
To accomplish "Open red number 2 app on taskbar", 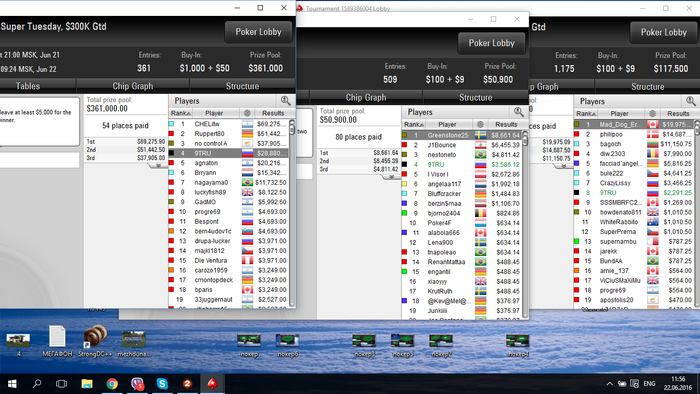I will pyautogui.click(x=187, y=384).
